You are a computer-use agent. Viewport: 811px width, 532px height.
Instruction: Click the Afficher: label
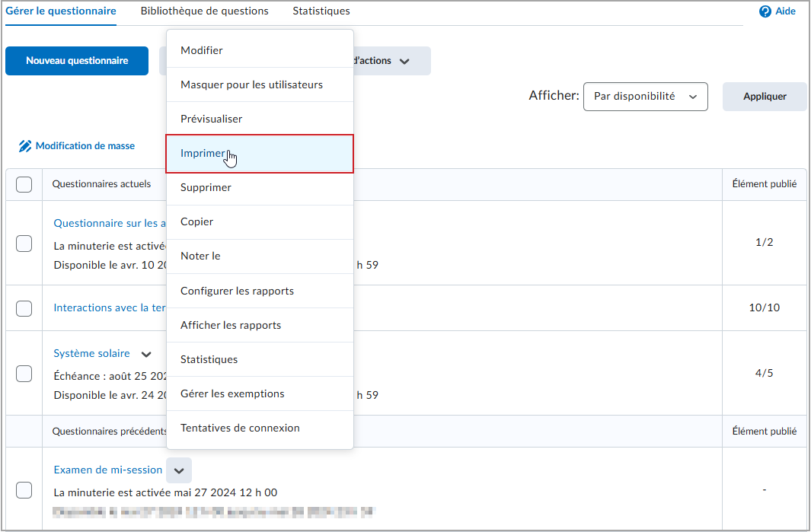point(554,96)
